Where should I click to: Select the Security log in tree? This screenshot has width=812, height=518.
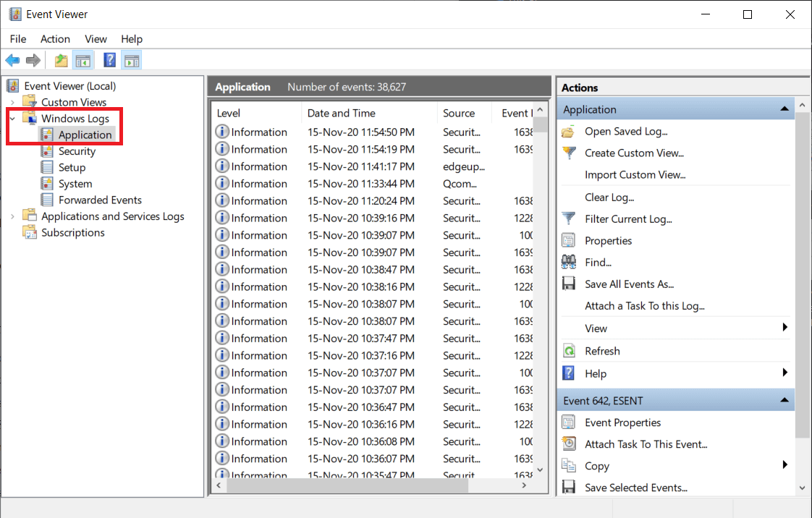click(77, 151)
